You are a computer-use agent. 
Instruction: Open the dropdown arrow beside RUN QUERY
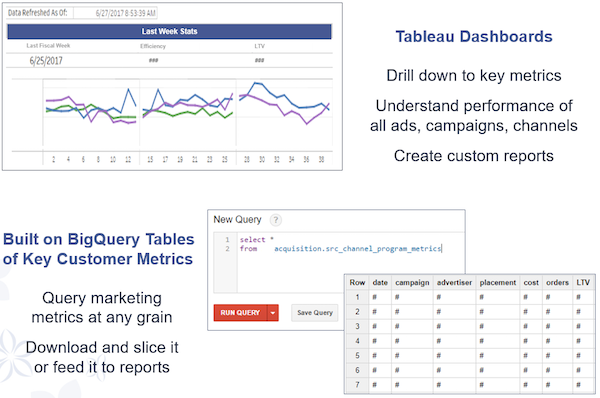click(273, 313)
